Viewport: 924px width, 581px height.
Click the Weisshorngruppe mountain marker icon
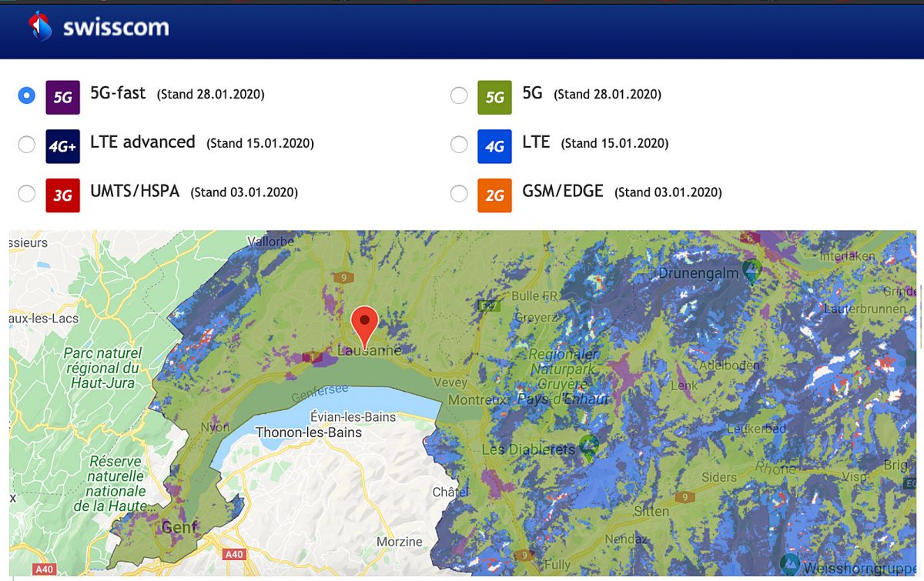pyautogui.click(x=789, y=564)
